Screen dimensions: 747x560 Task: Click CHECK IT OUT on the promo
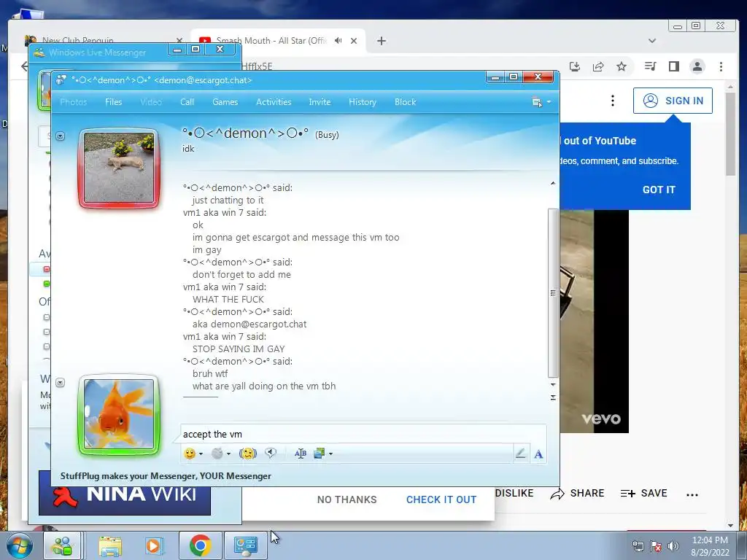pyautogui.click(x=441, y=499)
